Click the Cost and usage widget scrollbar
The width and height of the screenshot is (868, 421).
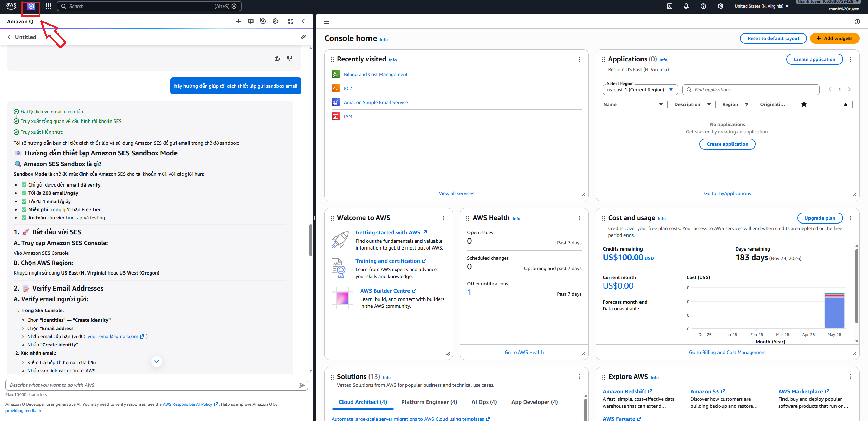pos(857,286)
